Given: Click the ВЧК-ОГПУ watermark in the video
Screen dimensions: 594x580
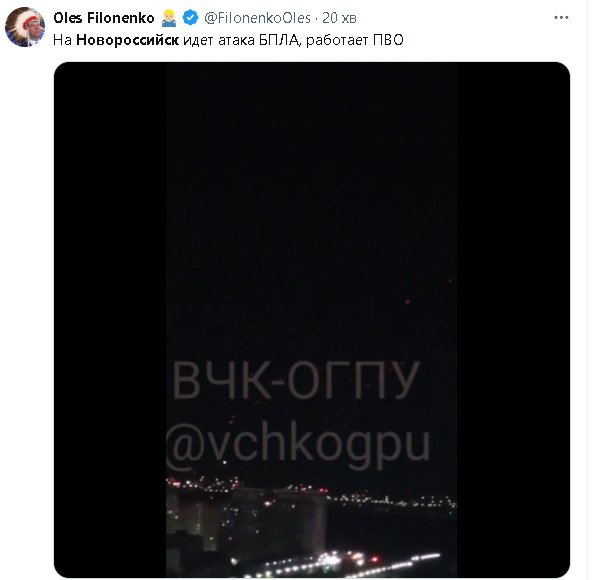Looking at the screenshot, I should click(x=297, y=380).
